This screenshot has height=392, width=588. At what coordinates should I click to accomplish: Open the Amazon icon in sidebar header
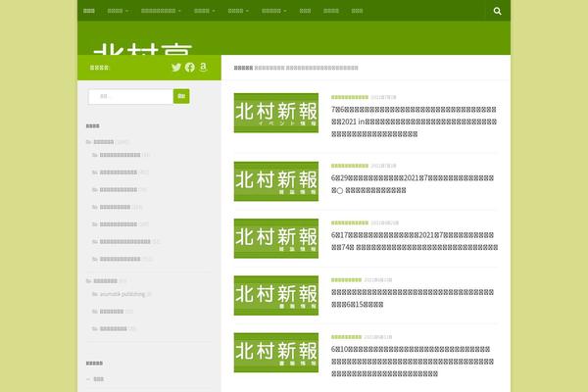(x=203, y=68)
